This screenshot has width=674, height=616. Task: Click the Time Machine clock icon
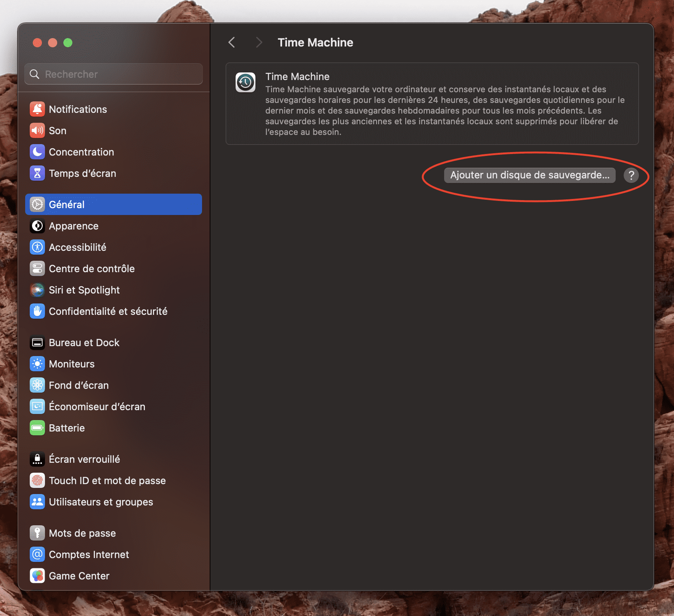click(246, 82)
